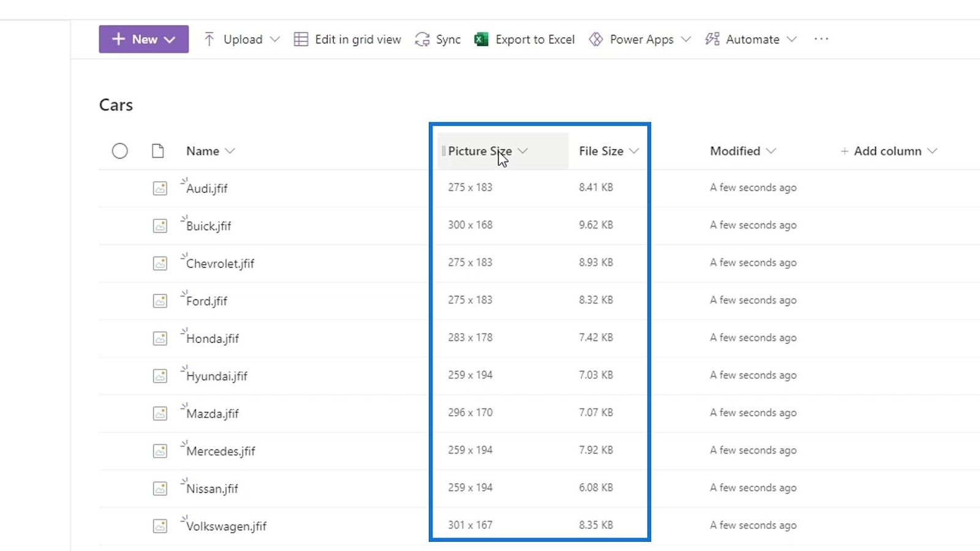
Task: Open the Picture Size column dropdown
Action: pos(522,151)
